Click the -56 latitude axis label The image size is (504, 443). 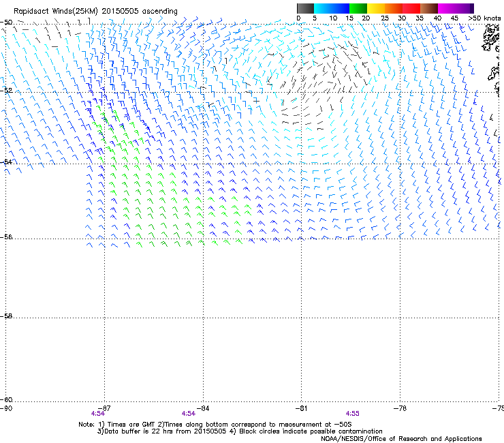pyautogui.click(x=6, y=236)
